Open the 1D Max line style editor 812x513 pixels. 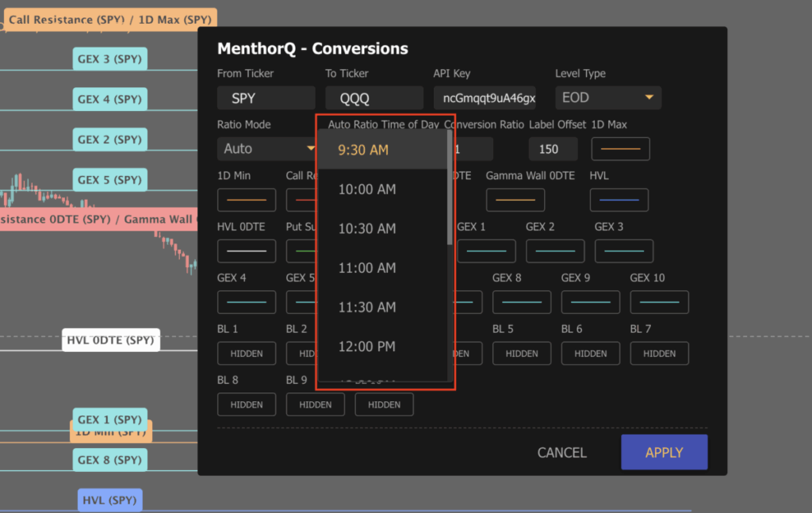pos(620,148)
